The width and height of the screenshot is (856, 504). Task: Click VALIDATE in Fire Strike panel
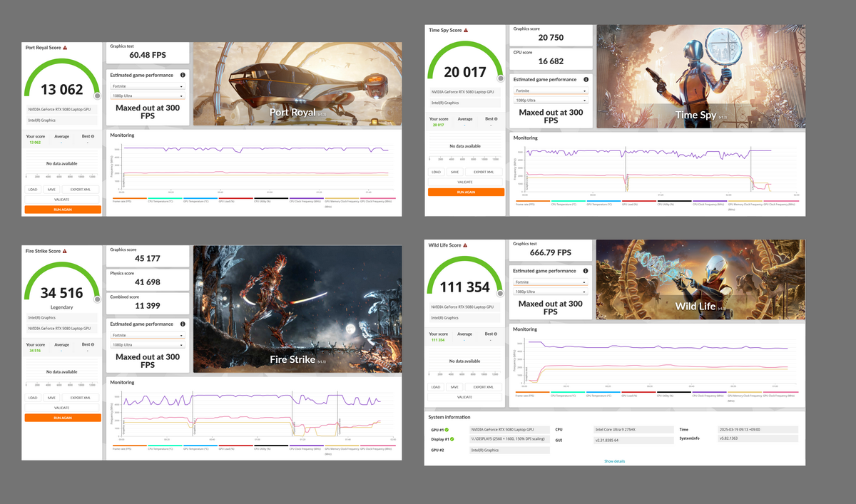(62, 408)
